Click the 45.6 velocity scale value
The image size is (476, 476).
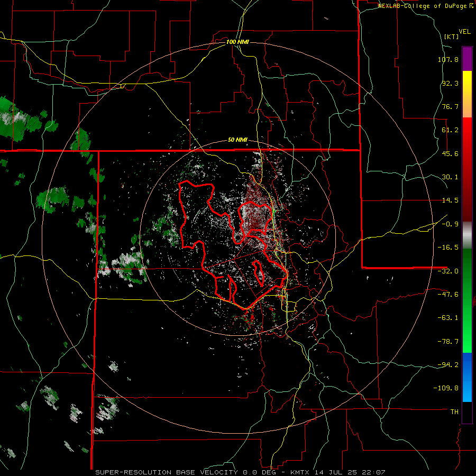click(450, 153)
